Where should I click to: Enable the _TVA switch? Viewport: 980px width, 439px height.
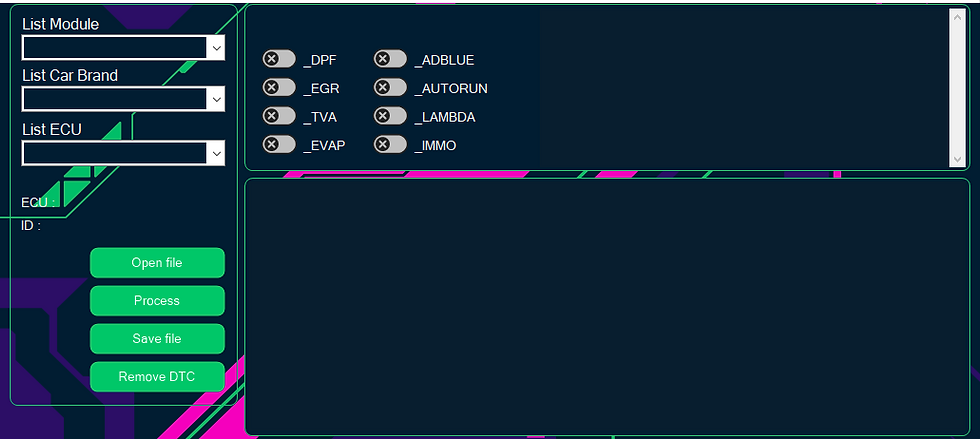(279, 116)
